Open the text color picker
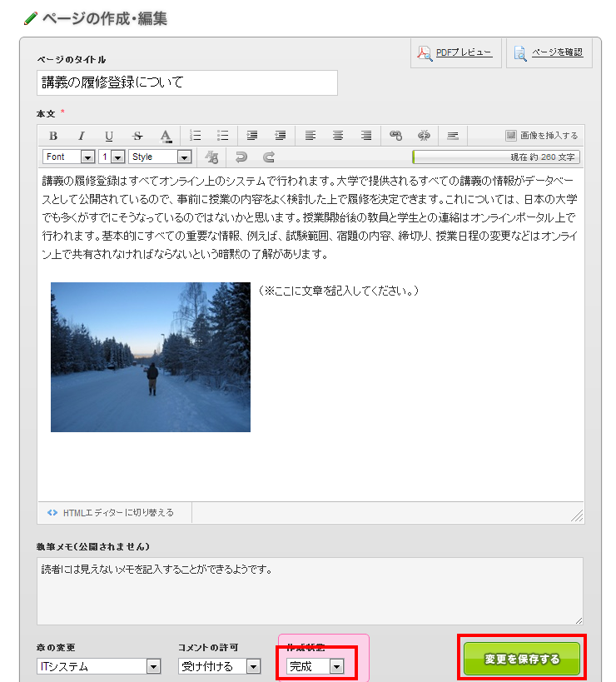Viewport: 616px width, 682px height. click(166, 136)
